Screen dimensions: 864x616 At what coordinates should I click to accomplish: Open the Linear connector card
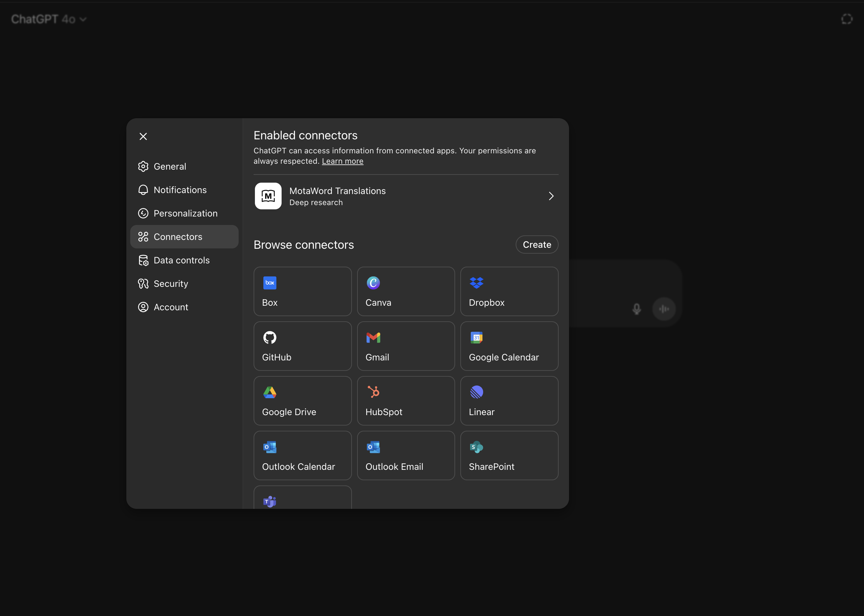(509, 400)
